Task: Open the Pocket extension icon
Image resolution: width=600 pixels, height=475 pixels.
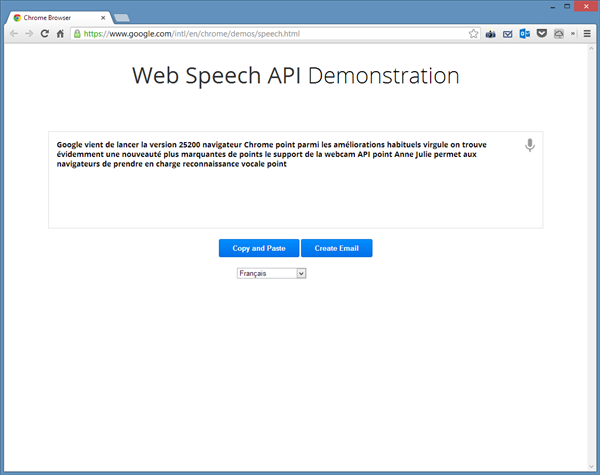Action: [542, 33]
